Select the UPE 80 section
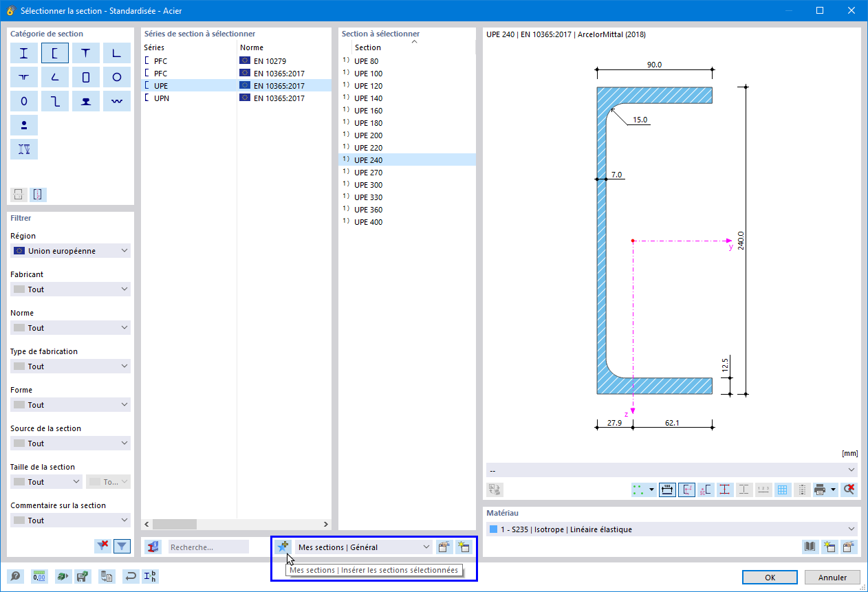 407,61
